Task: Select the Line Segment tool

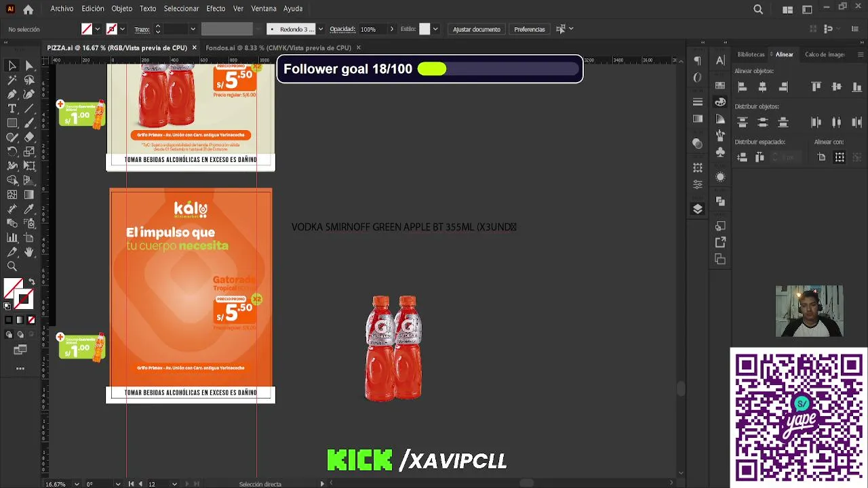Action: click(29, 108)
